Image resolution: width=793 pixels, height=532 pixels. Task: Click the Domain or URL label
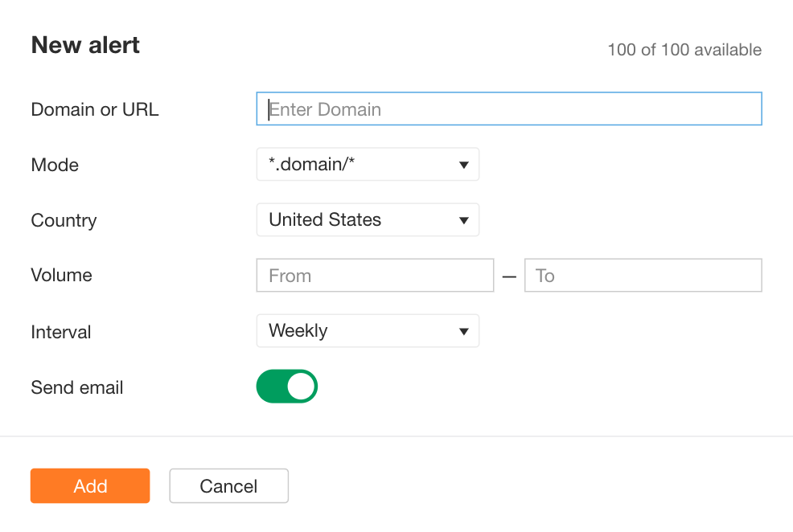94,109
